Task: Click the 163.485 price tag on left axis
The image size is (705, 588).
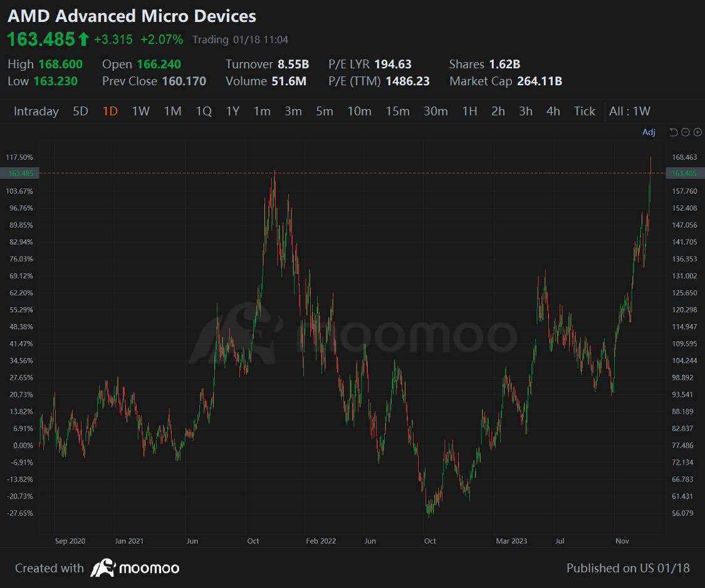Action: pos(20,173)
